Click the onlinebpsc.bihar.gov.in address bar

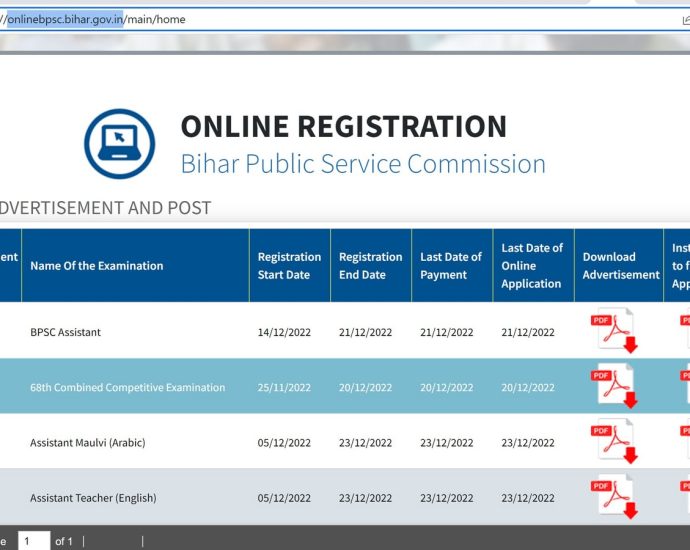[x=300, y=19]
